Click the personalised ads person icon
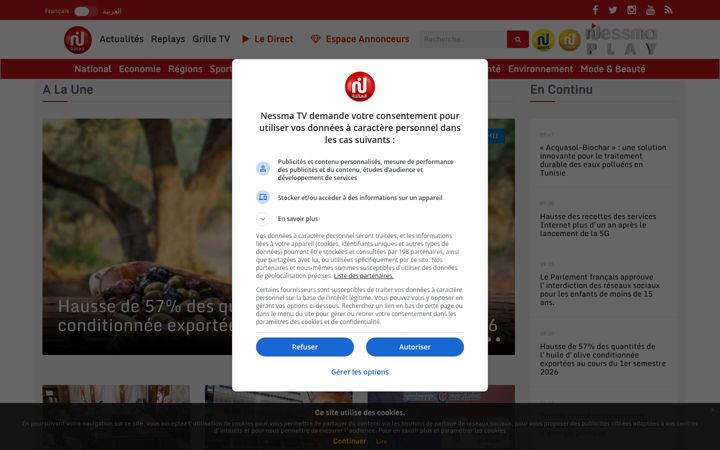The image size is (720, 450). tap(263, 169)
